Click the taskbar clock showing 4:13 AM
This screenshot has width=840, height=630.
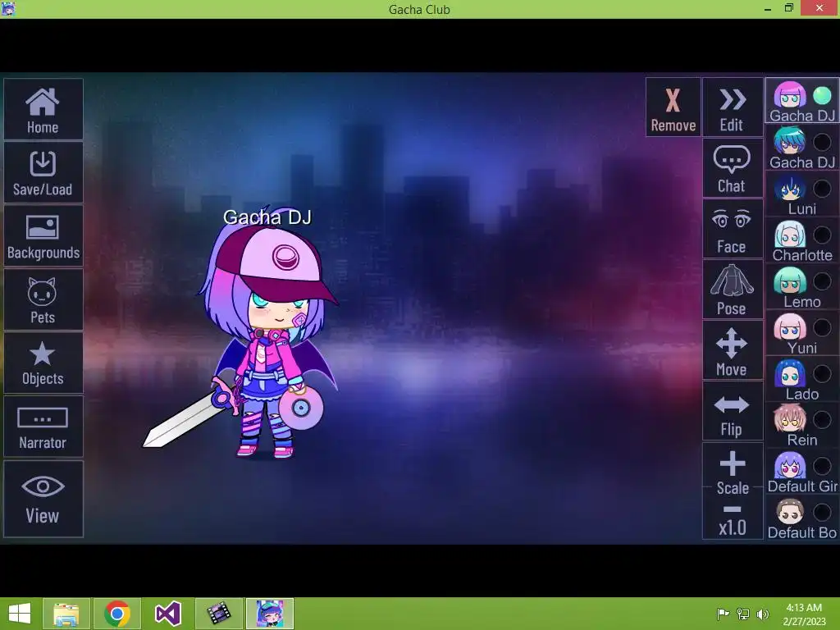[x=804, y=614]
